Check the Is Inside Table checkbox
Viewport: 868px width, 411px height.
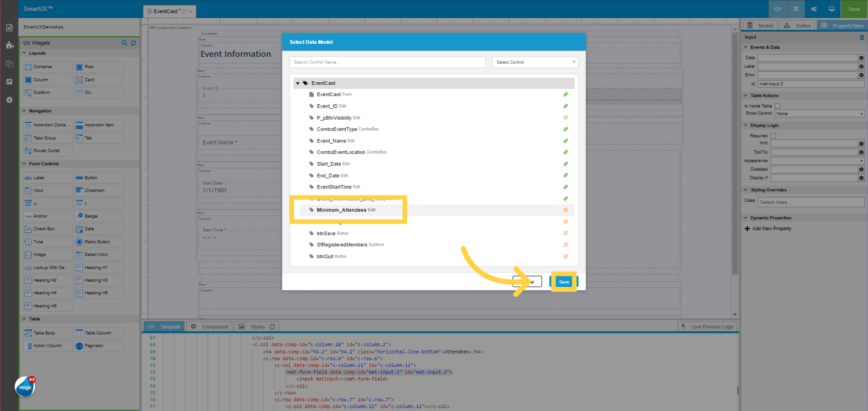(778, 106)
